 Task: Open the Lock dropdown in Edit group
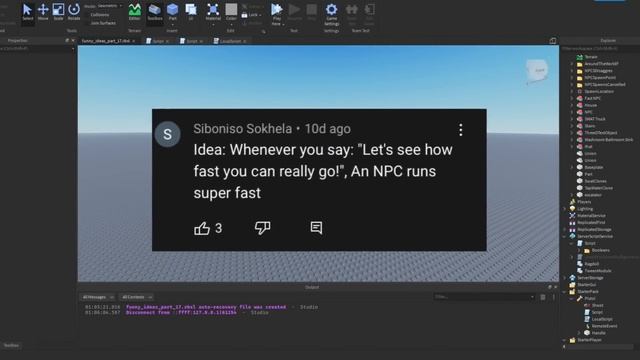(x=252, y=15)
